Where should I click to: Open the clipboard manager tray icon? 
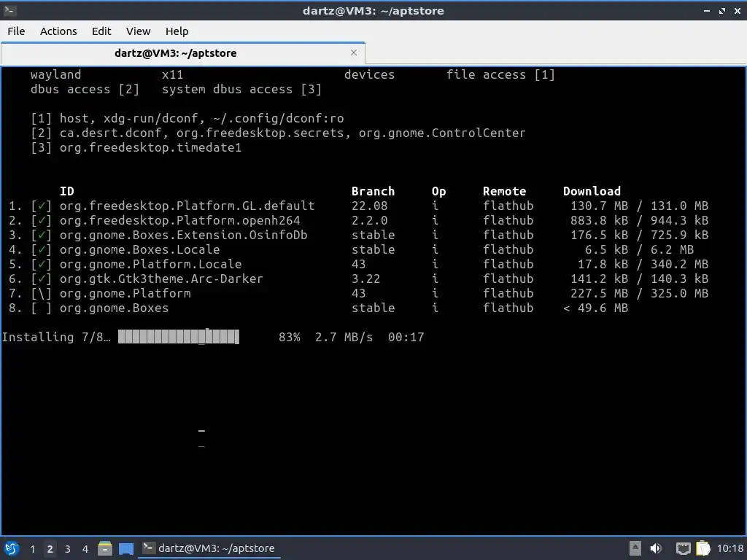click(703, 548)
